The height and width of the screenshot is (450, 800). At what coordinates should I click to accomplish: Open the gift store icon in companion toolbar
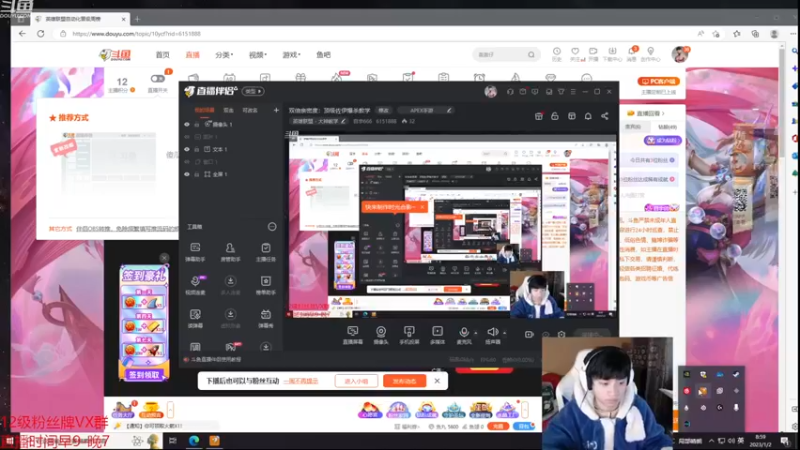click(539, 116)
